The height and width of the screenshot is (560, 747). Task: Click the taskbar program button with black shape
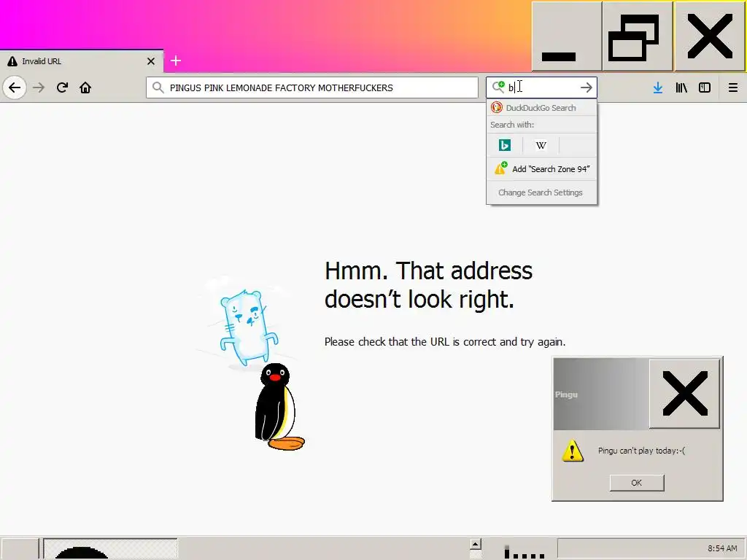pyautogui.click(x=110, y=549)
